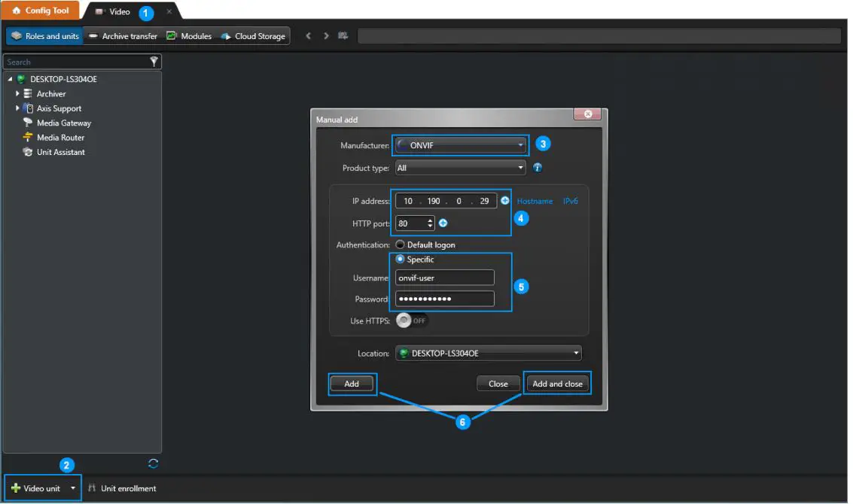Click the Product type info icon
The image size is (853, 504).
click(538, 168)
